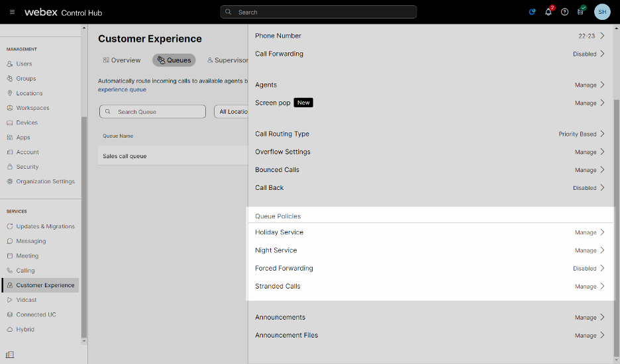Click the Meeting calendar icon

pos(10,255)
